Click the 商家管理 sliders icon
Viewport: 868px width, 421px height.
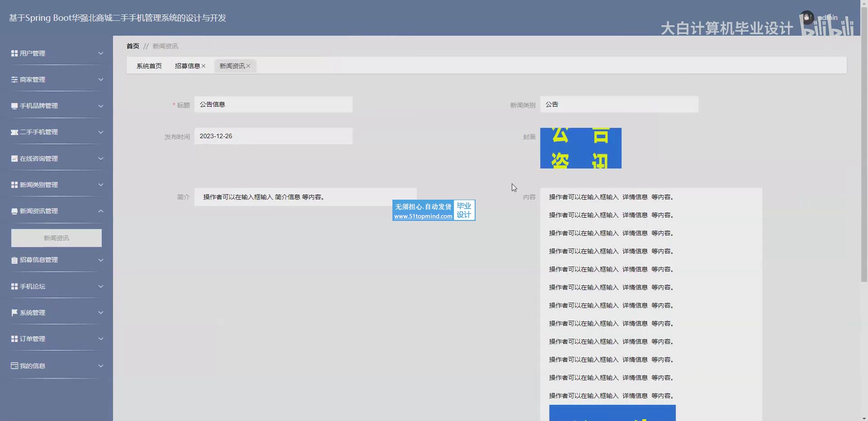click(14, 80)
